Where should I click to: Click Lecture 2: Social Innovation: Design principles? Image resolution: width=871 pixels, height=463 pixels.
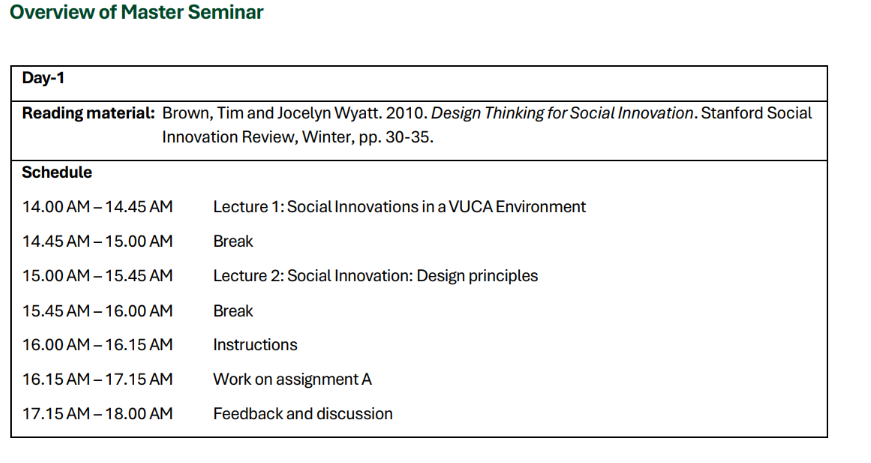[x=376, y=276]
